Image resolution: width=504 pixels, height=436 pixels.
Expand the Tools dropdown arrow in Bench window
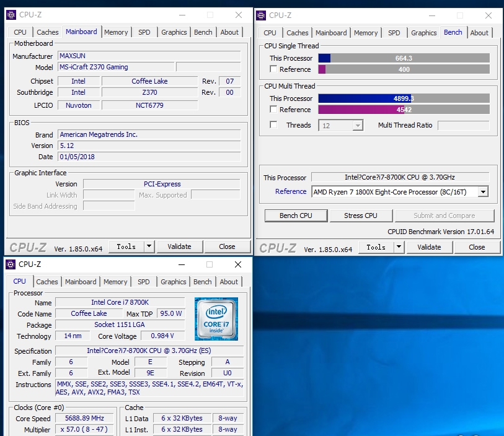click(399, 247)
